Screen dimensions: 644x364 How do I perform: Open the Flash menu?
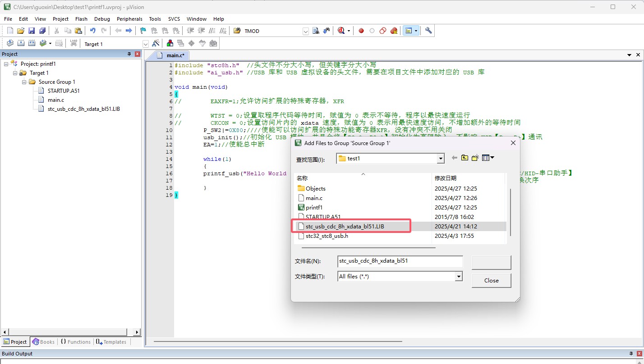coord(81,19)
